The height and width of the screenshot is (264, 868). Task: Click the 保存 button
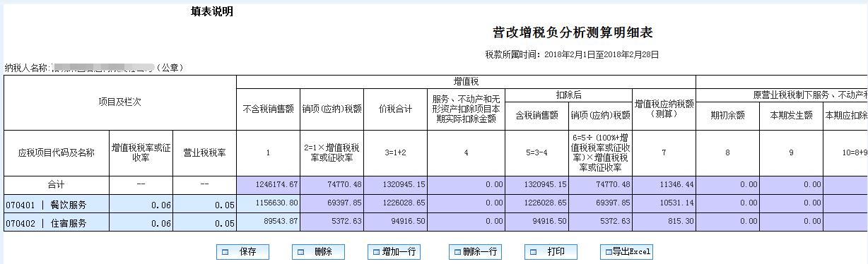pos(242,251)
